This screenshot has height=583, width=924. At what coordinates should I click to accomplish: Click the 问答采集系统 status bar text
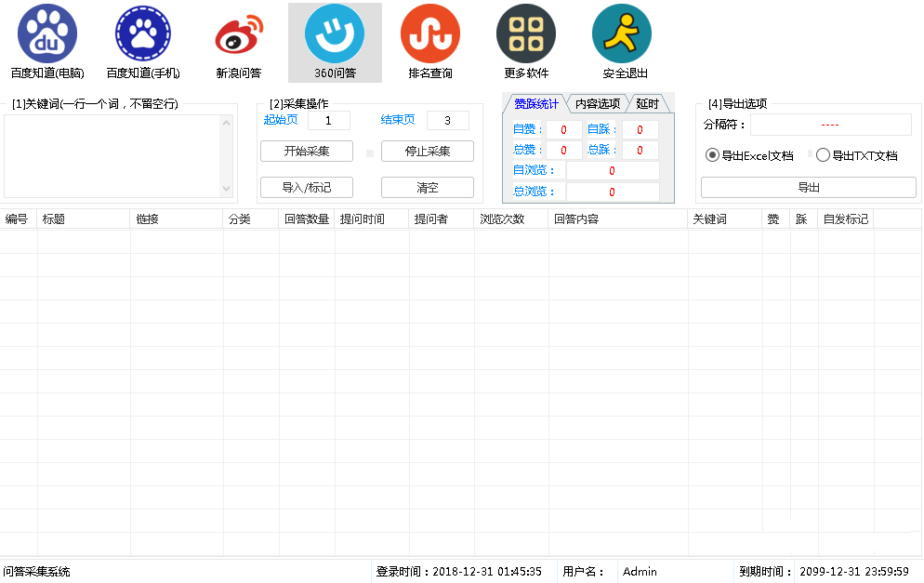(x=36, y=572)
